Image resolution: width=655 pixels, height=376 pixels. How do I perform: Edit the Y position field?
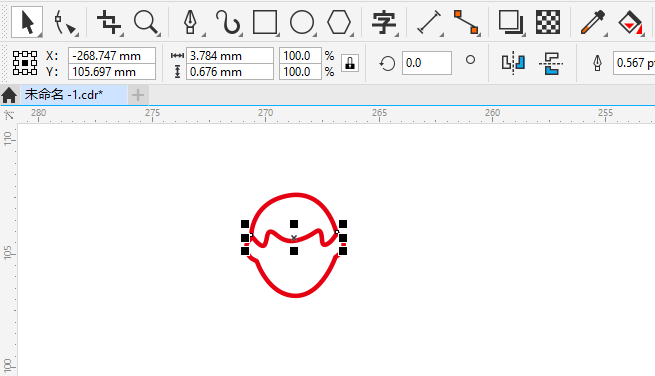coord(112,72)
